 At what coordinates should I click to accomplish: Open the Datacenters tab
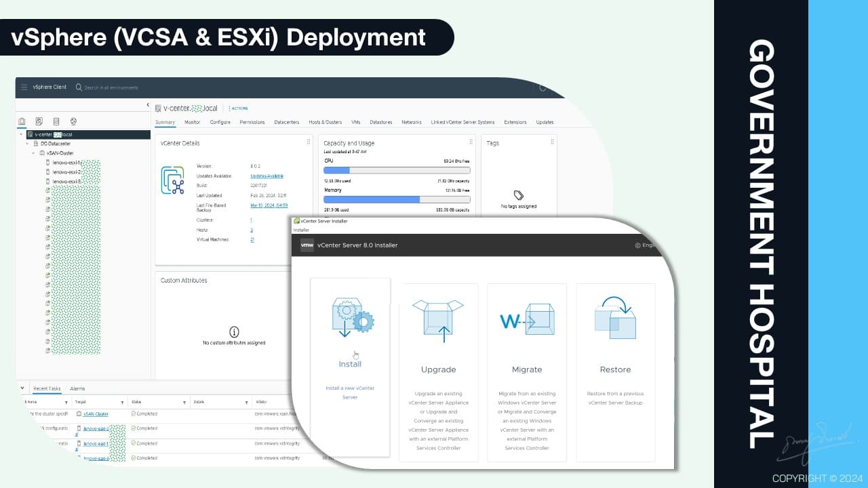click(287, 123)
